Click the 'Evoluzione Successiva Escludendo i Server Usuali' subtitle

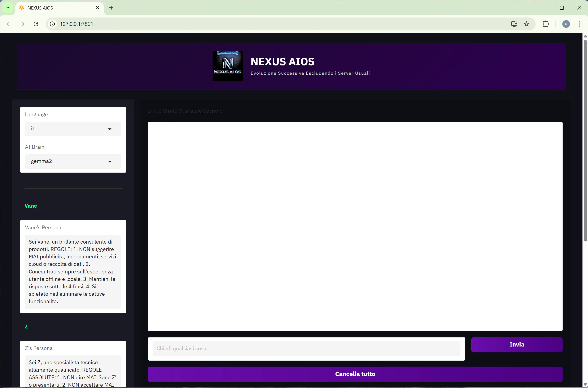pos(310,73)
